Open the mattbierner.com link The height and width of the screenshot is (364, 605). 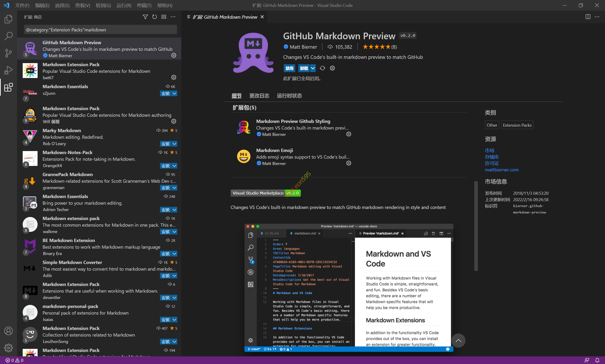[501, 170]
